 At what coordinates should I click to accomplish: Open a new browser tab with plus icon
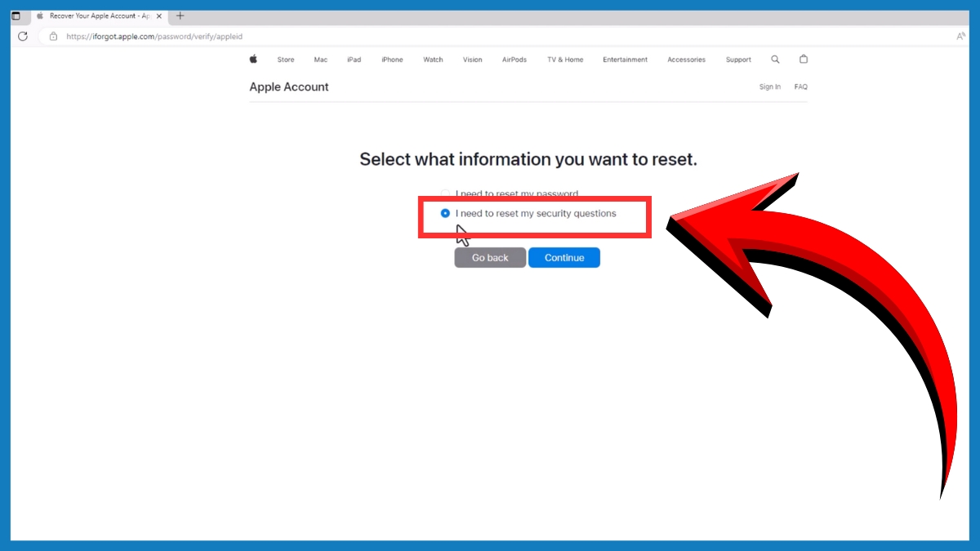(x=180, y=16)
